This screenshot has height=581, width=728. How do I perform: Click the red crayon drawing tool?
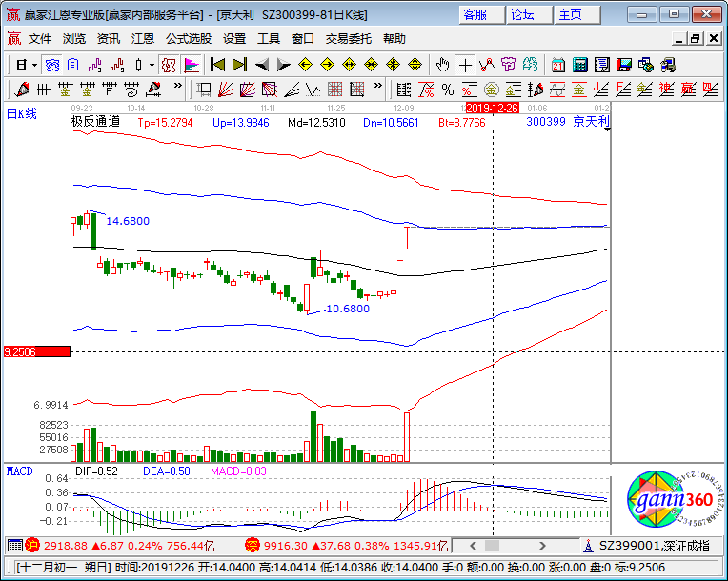(21, 90)
